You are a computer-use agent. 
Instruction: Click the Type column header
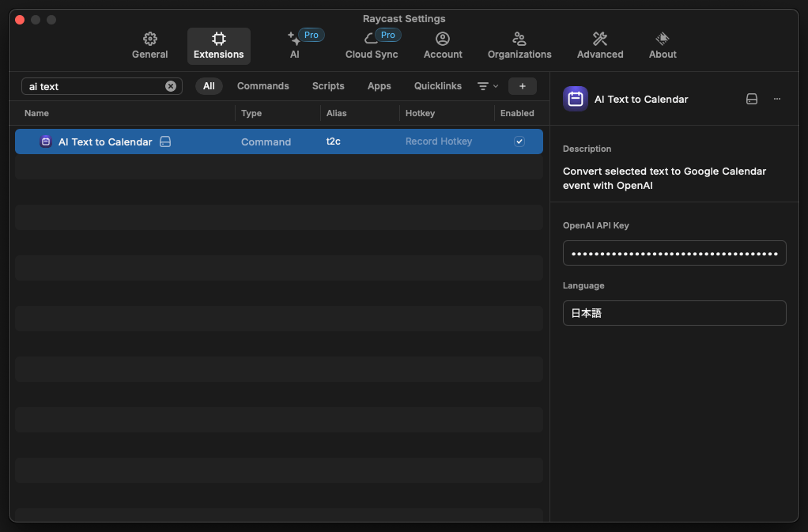pyautogui.click(x=251, y=113)
